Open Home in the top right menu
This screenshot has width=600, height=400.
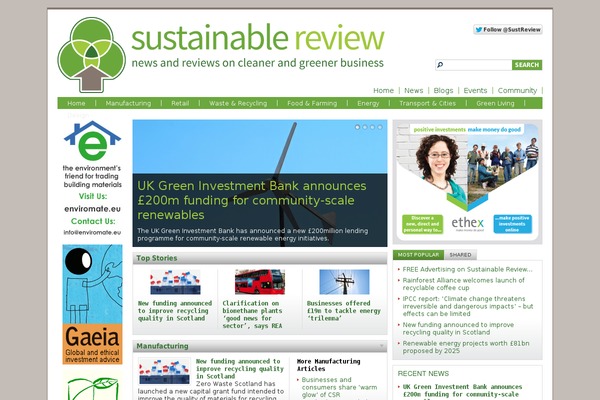[383, 90]
